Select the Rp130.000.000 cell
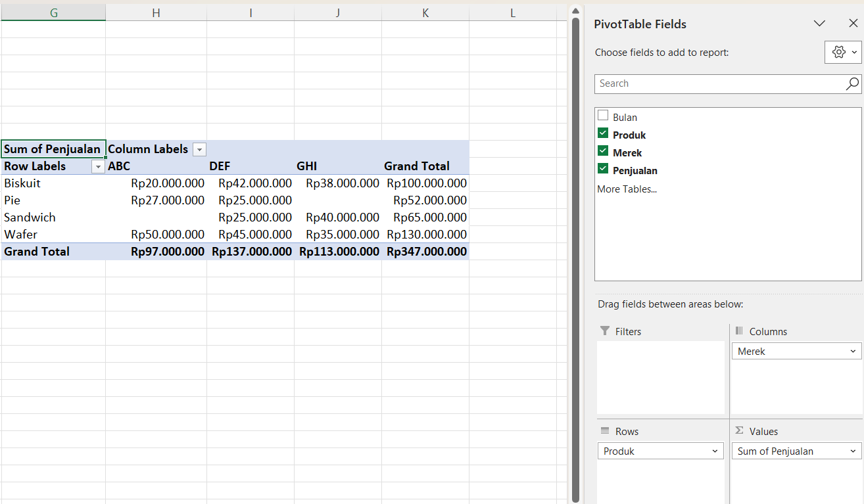864x504 pixels. (x=425, y=235)
